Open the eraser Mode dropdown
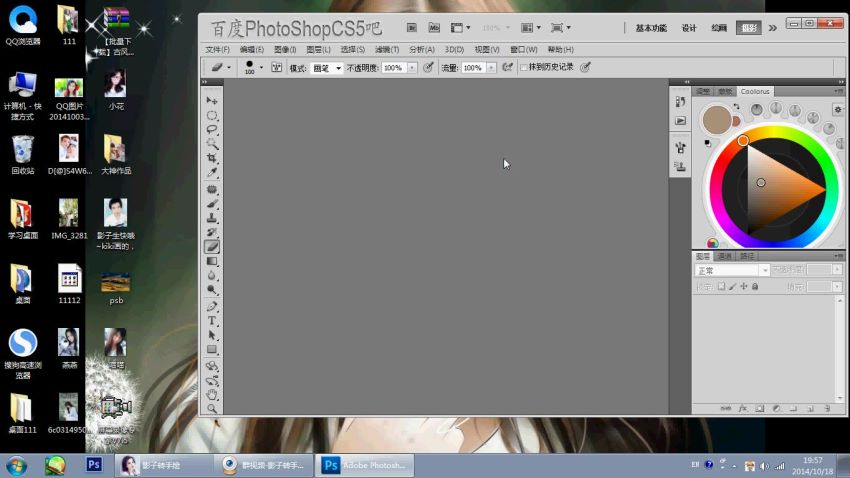The width and height of the screenshot is (850, 478). click(327, 68)
